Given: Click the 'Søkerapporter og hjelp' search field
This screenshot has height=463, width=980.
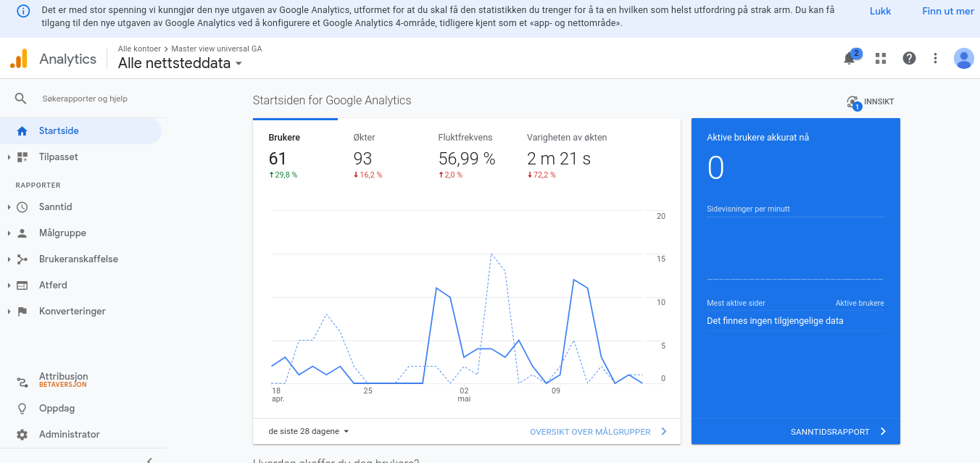Looking at the screenshot, I should pyautogui.click(x=85, y=99).
